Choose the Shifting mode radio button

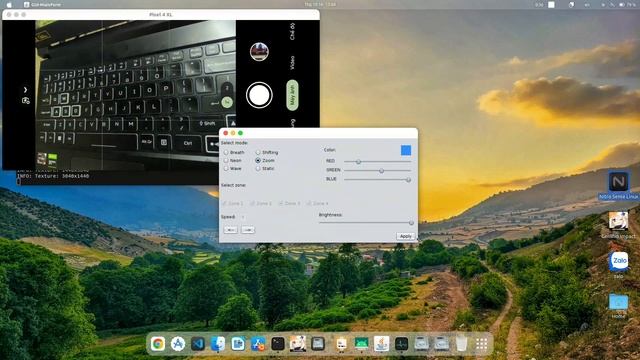[x=258, y=152]
